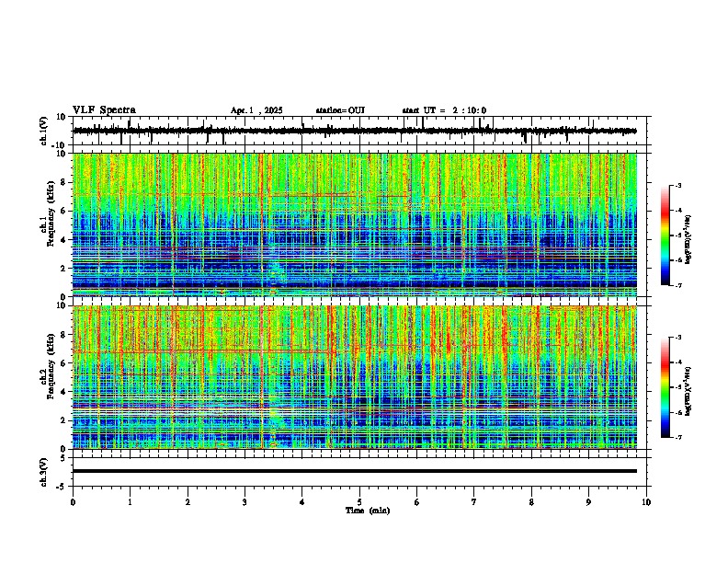Click the ch.2 color bar "log(PSD)" label
Image resolution: width=728 pixels, height=563 pixels.
coord(688,391)
